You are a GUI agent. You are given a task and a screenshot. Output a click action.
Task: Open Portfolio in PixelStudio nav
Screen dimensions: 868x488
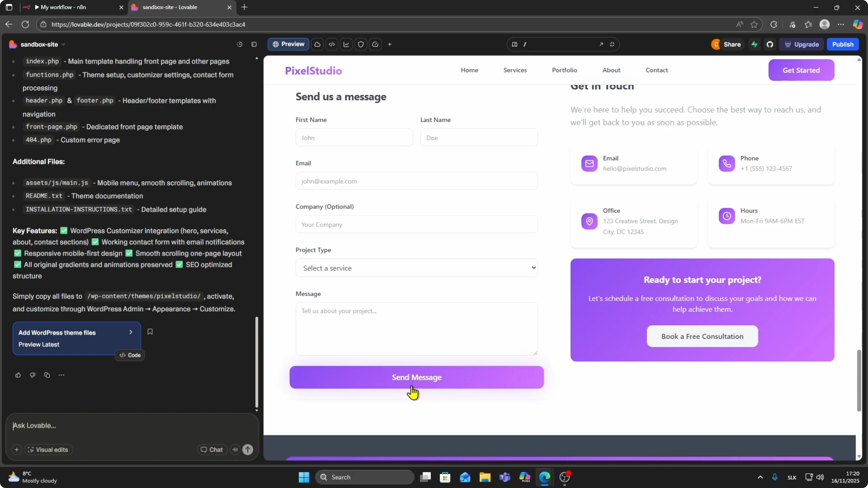point(564,70)
